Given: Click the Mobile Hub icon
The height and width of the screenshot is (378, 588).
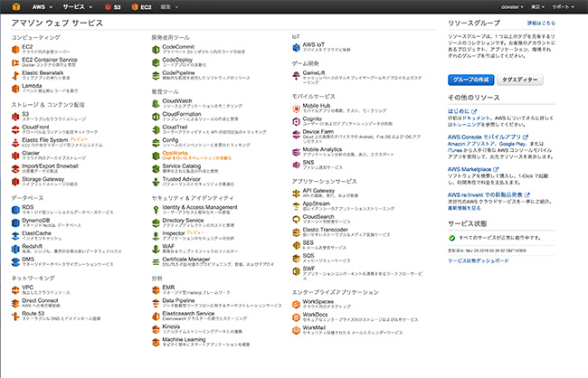Looking at the screenshot, I should (296, 109).
